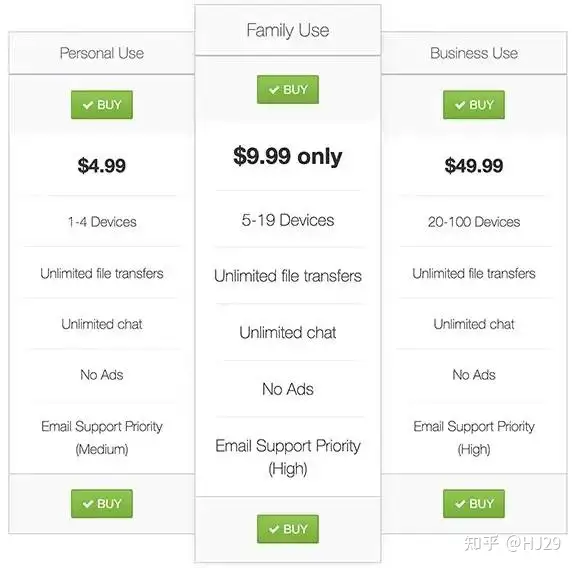
Task: Click the 20-100 Devices feature row
Action: [474, 222]
